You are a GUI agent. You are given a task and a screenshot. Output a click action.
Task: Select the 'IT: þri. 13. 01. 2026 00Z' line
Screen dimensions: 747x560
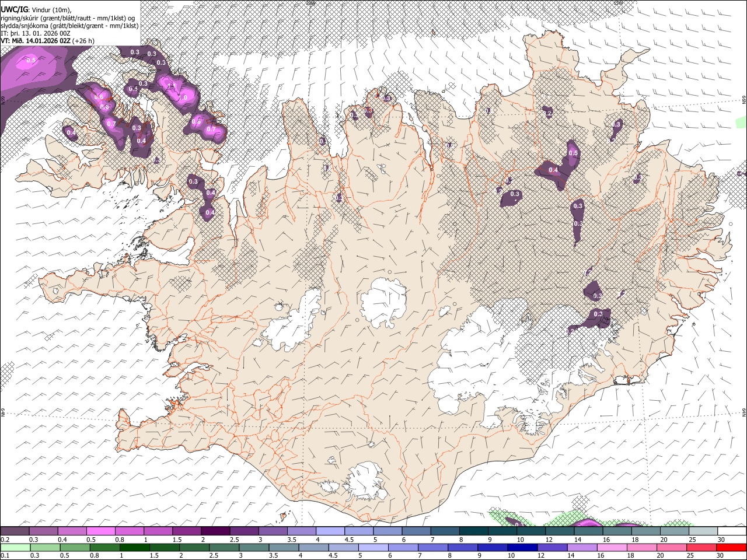(36, 34)
